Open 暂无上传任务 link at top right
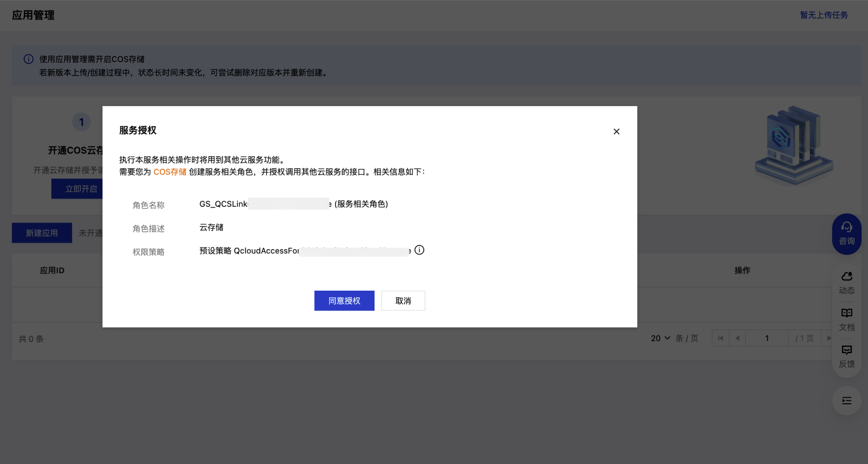 coord(824,15)
